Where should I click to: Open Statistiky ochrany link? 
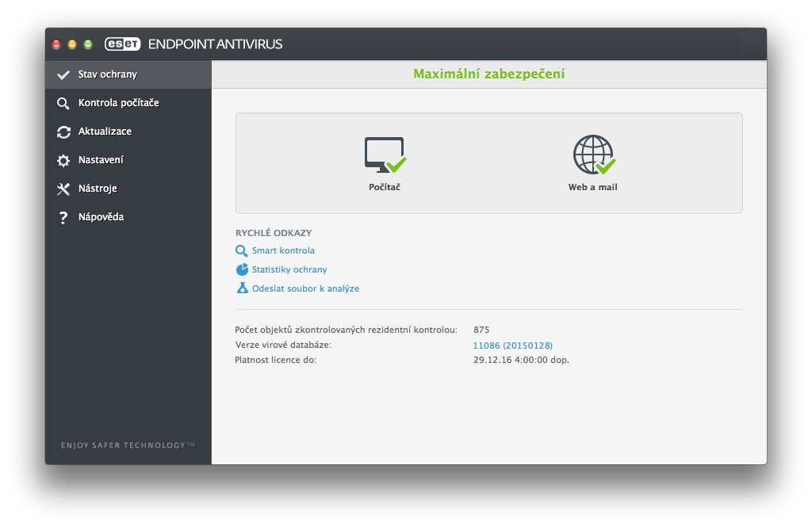tap(289, 269)
